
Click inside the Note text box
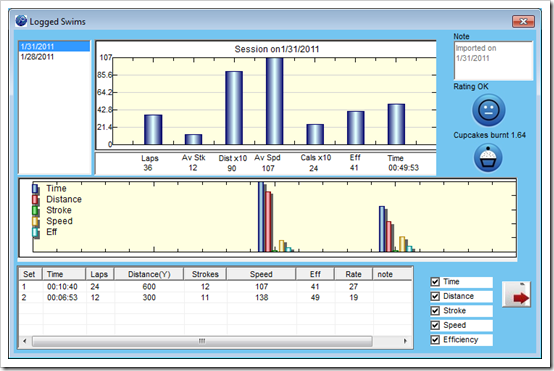(x=493, y=60)
